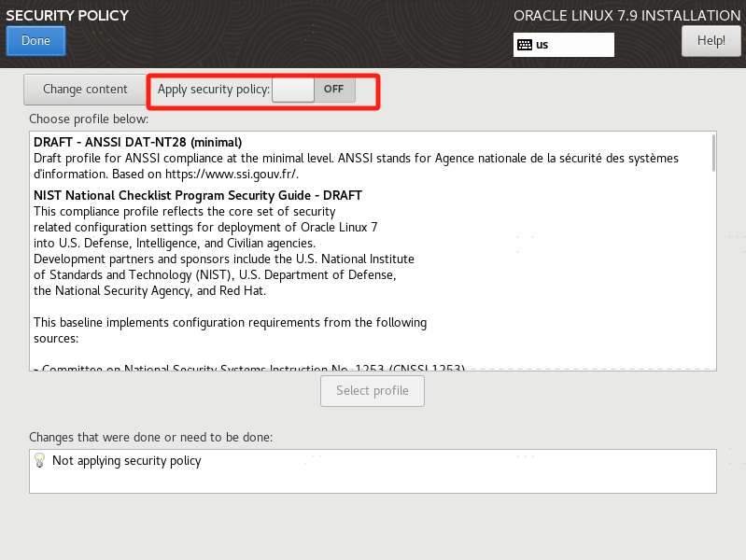
Task: Select NIST National Checklist Program Security Guide profile
Action: [x=198, y=196]
